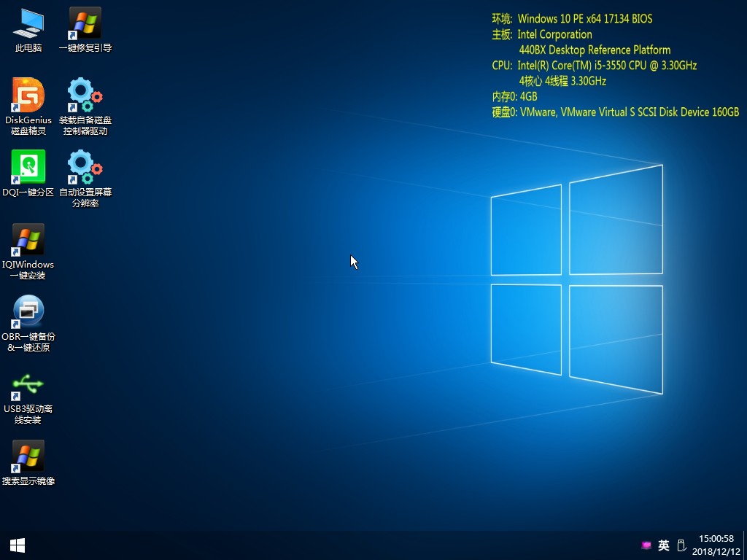Click the DQI一键分区 green disk icon
This screenshot has width=747, height=560.
pyautogui.click(x=28, y=174)
